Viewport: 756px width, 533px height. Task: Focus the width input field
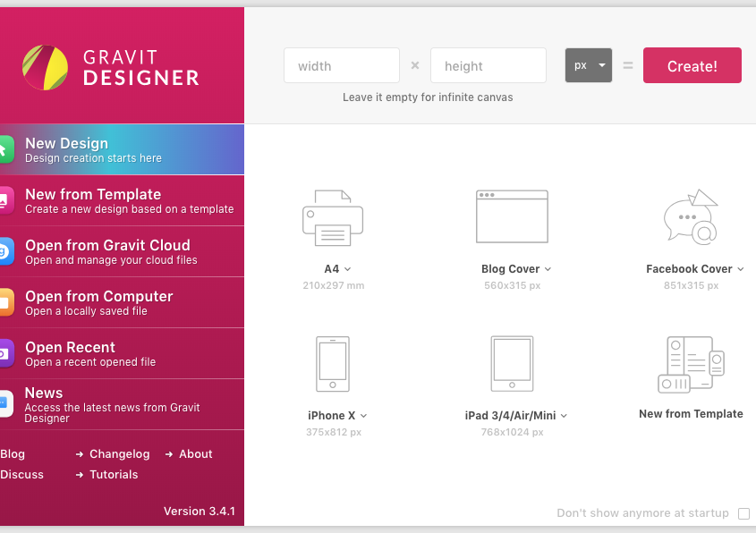coord(342,65)
